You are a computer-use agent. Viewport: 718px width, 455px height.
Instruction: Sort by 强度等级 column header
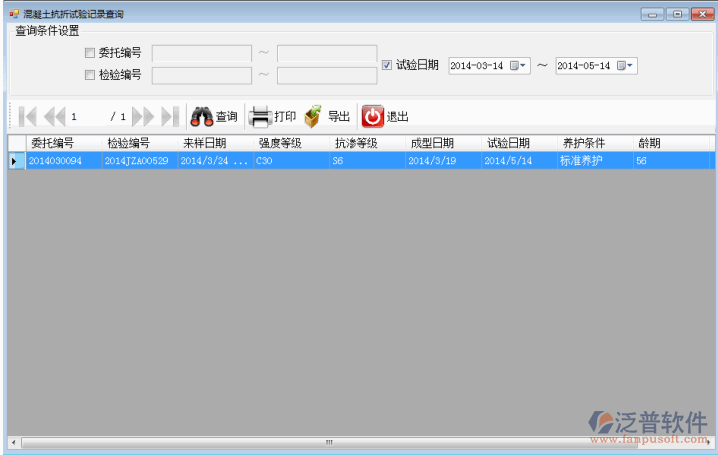coord(280,143)
